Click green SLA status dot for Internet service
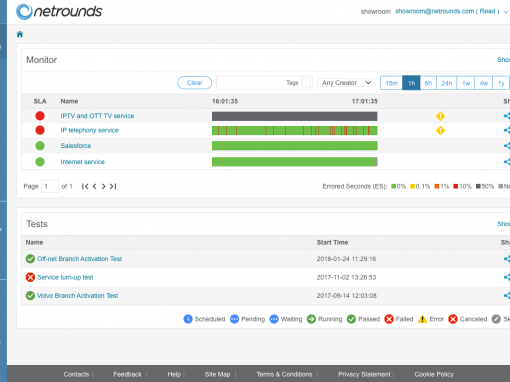Viewport: 510px width, 382px height. pos(40,162)
